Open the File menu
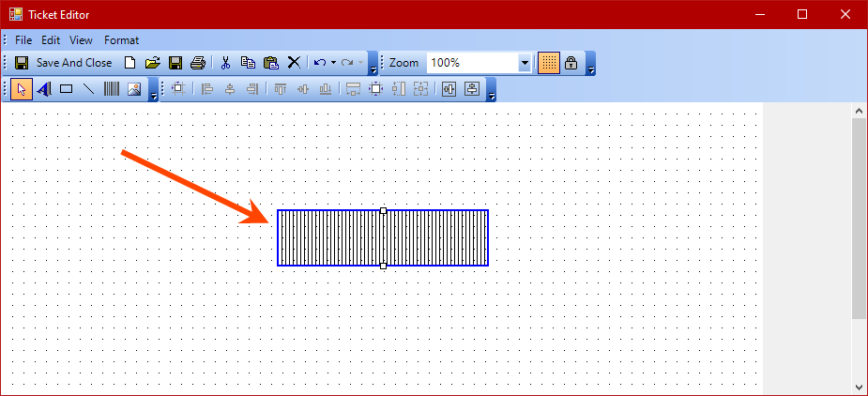 tap(23, 40)
